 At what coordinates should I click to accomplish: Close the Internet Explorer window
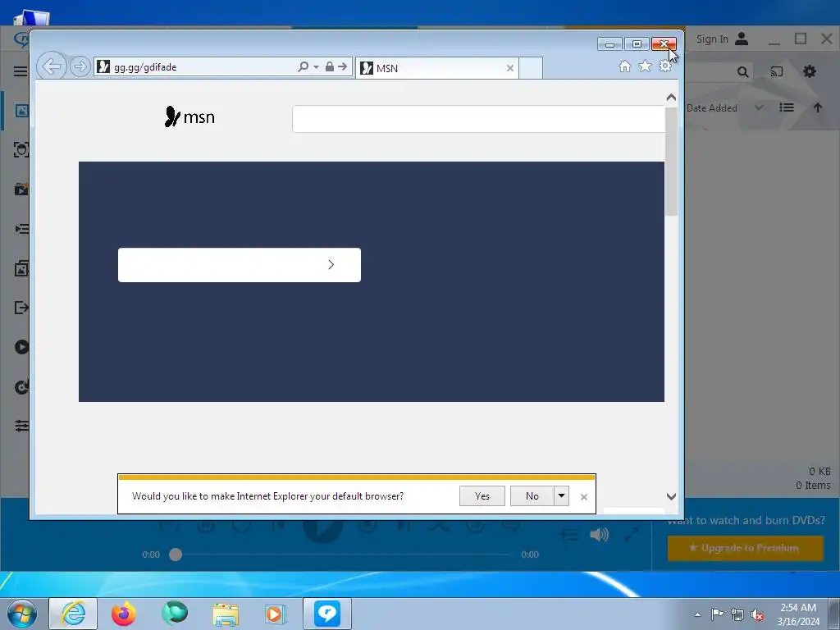point(664,44)
